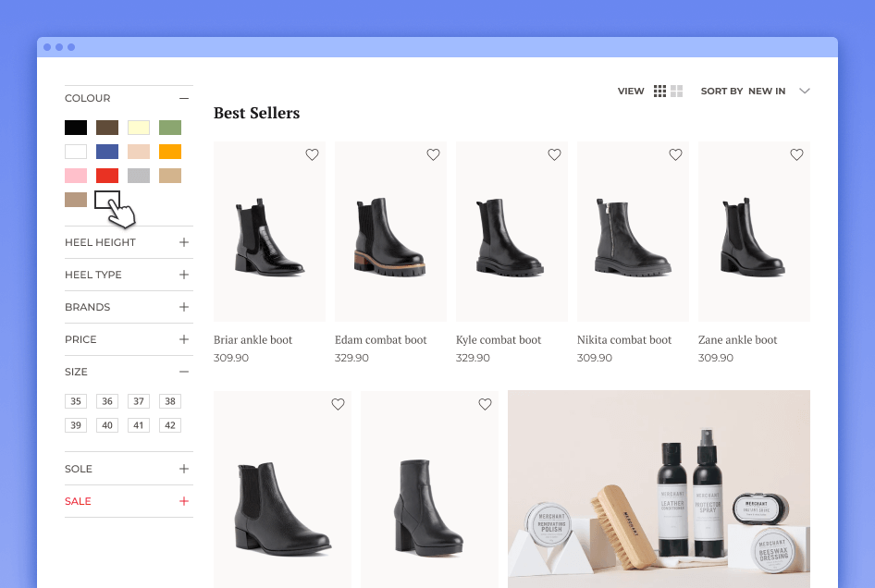Select the red colour swatch filter
The height and width of the screenshot is (588, 875).
107,175
